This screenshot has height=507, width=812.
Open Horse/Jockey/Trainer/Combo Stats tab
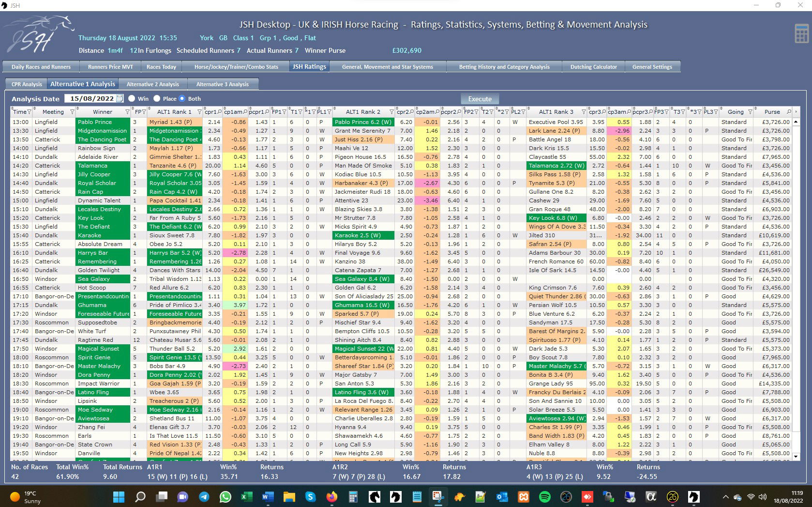click(236, 67)
